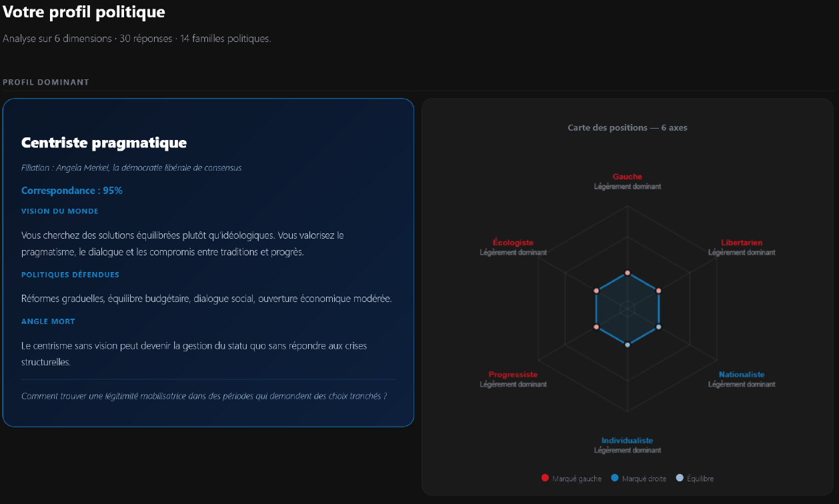Screen dimensions: 839x504
Task: Click the ANGLE MORT section heading
Action: coord(48,321)
